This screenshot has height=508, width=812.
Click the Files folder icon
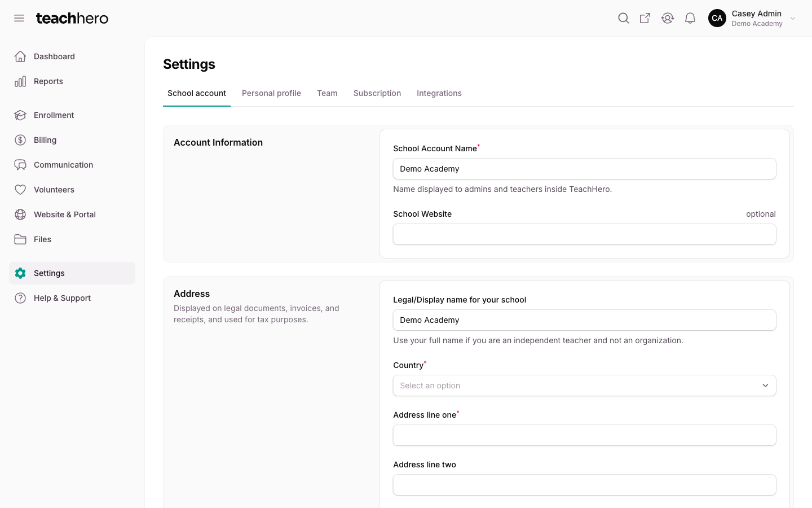pos(20,239)
